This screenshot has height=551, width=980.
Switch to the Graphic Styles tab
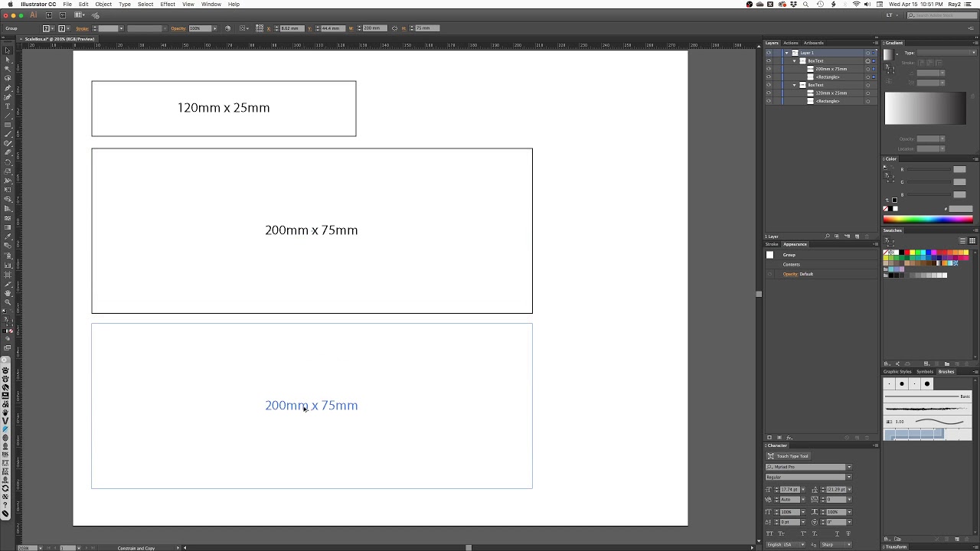[x=897, y=371]
